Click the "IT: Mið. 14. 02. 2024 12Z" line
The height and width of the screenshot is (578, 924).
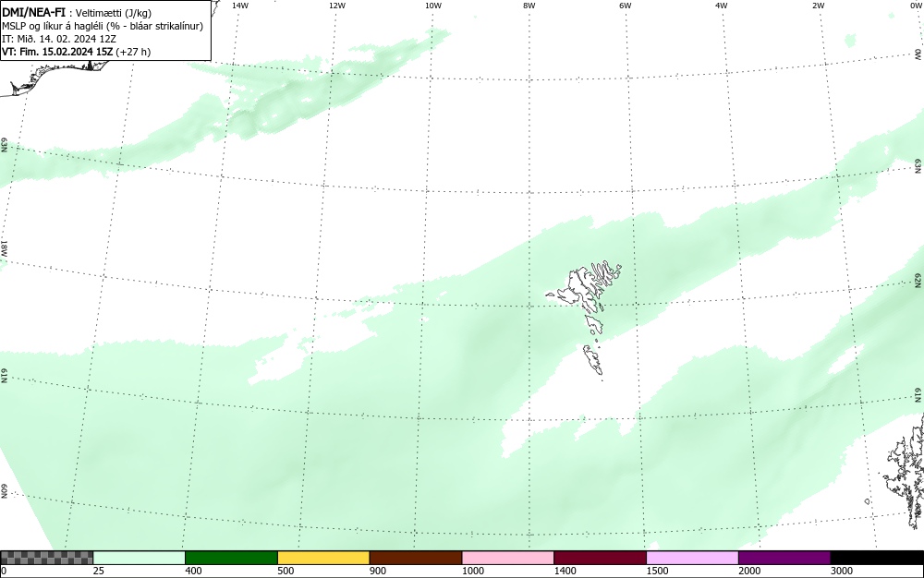59,39
